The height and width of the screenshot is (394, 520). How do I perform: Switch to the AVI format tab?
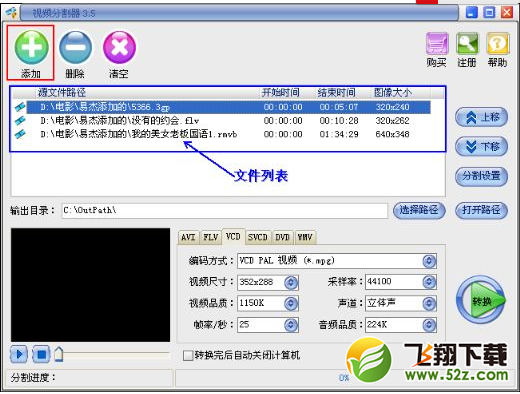point(188,237)
